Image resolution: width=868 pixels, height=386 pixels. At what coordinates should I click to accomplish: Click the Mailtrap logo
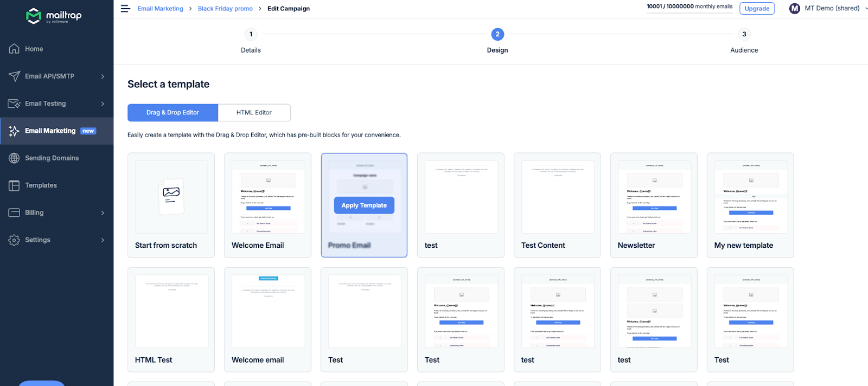tap(54, 16)
